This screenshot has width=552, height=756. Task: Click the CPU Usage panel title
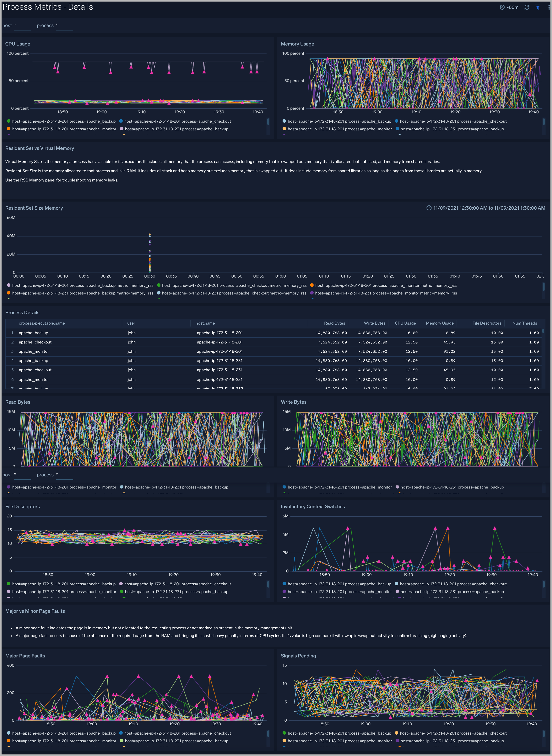click(x=18, y=44)
